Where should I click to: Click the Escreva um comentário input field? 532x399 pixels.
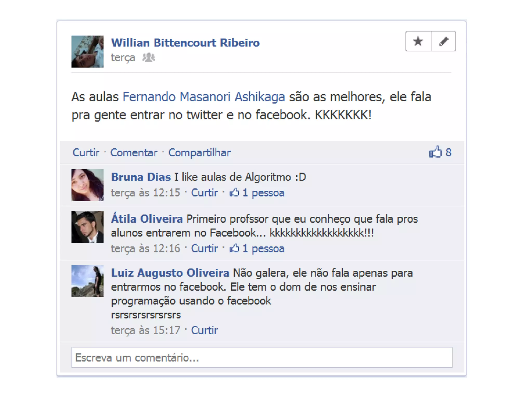(262, 357)
